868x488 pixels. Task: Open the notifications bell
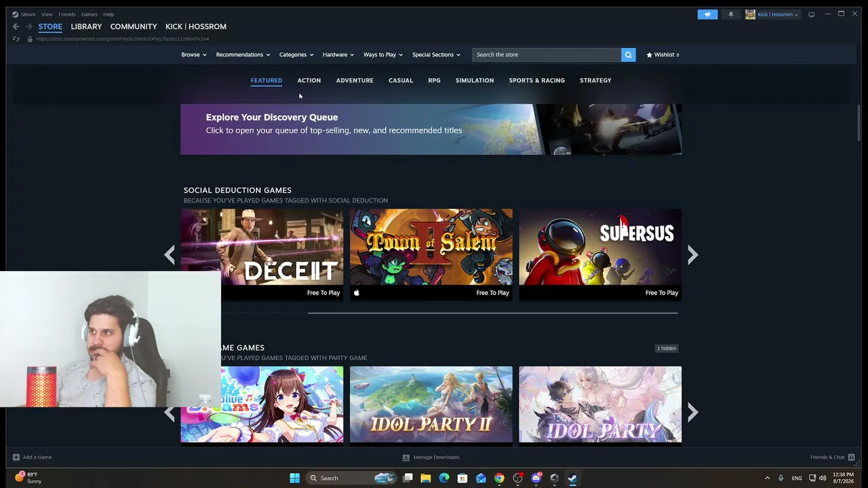(x=731, y=14)
